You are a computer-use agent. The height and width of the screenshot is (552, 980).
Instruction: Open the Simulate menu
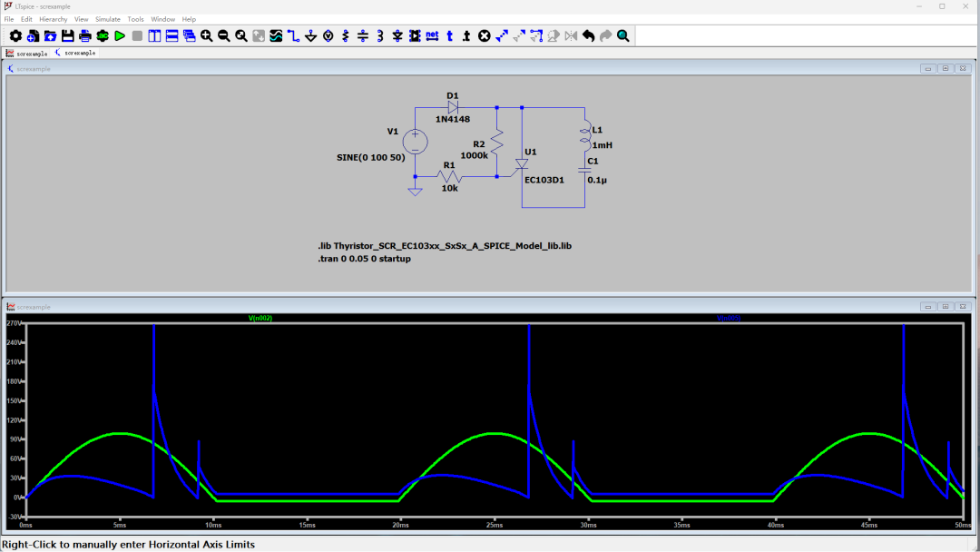[x=107, y=19]
